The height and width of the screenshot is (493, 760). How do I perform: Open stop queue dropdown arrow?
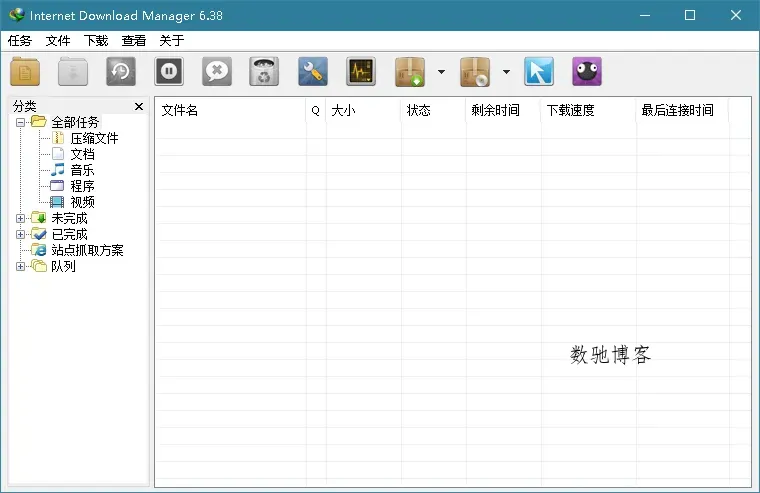507,72
